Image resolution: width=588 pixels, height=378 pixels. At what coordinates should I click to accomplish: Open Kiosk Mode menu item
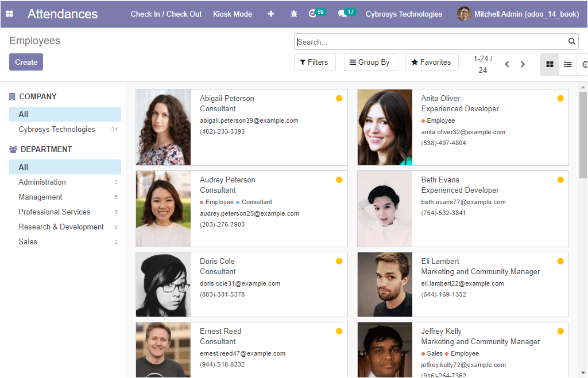(233, 14)
